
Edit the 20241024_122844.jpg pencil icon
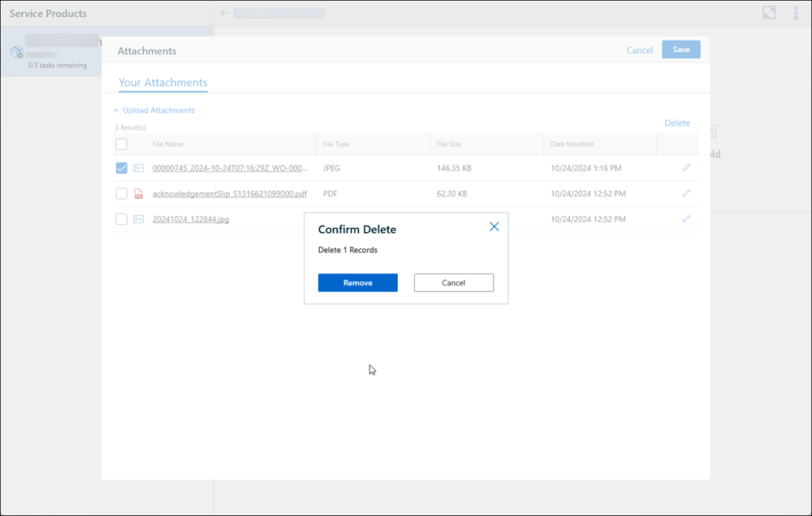coord(686,218)
